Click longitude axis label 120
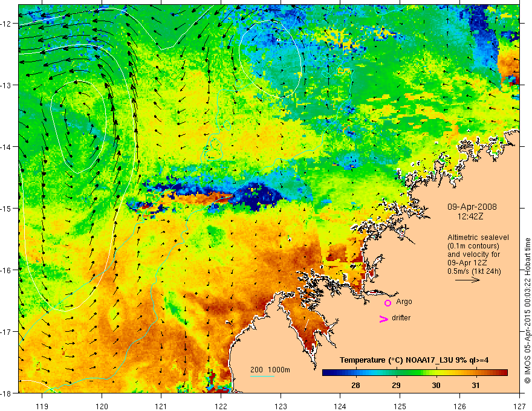The height and width of the screenshot is (411, 532). (x=102, y=406)
